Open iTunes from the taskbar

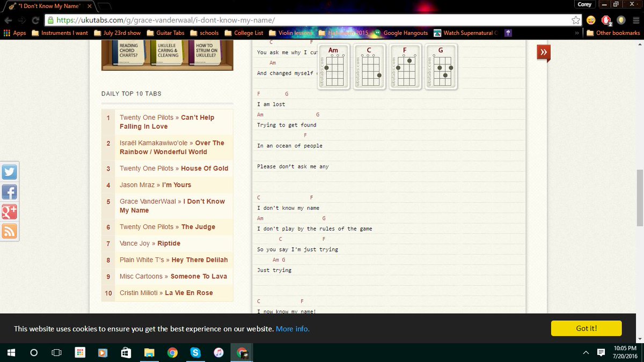point(218,352)
